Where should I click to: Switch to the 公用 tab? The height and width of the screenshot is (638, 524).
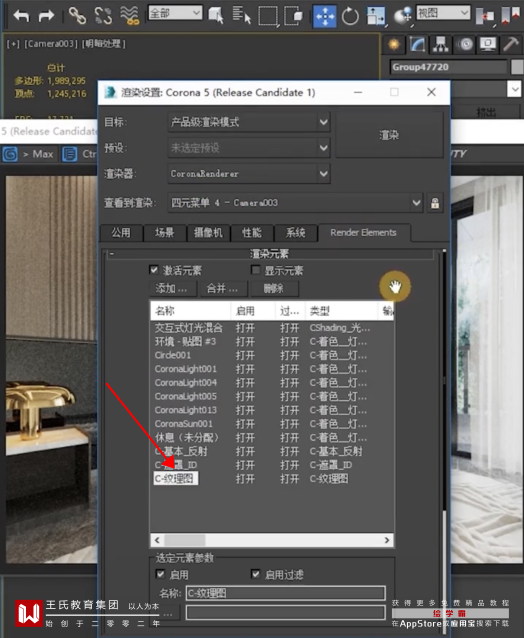pos(121,233)
